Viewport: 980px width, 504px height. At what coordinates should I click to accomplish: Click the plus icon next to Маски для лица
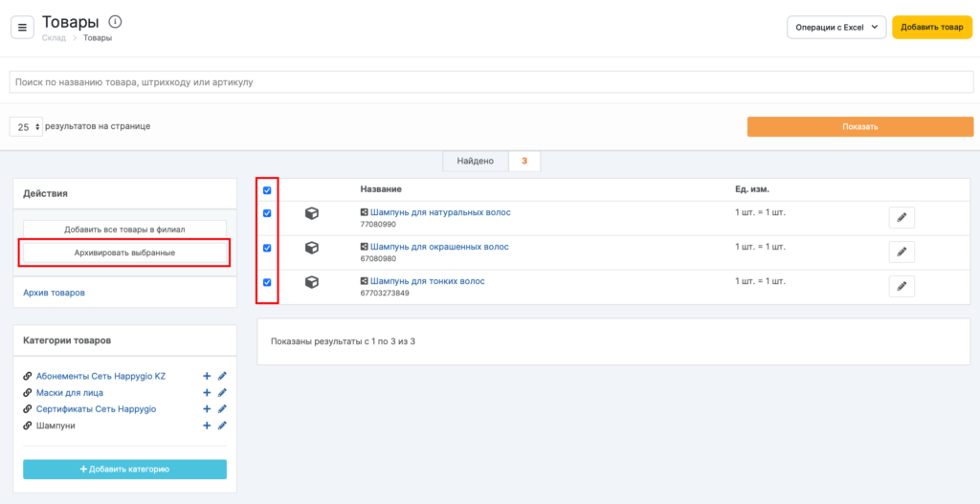[207, 393]
